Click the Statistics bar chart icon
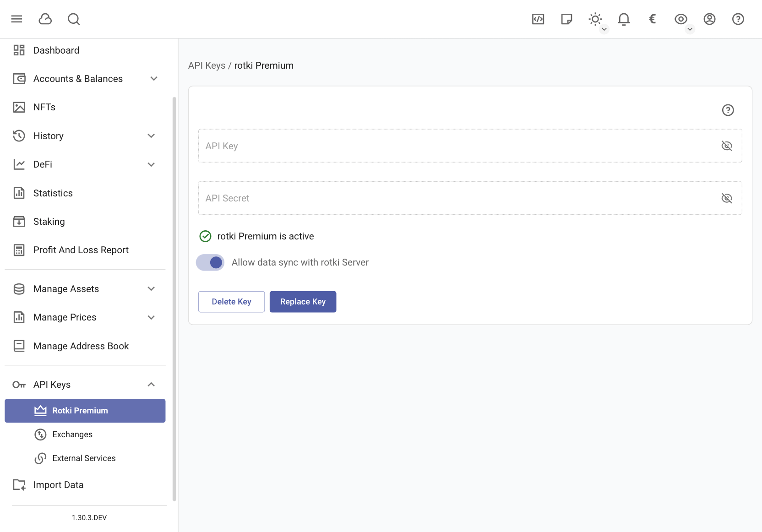Screen dimensions: 762x532 (19, 193)
